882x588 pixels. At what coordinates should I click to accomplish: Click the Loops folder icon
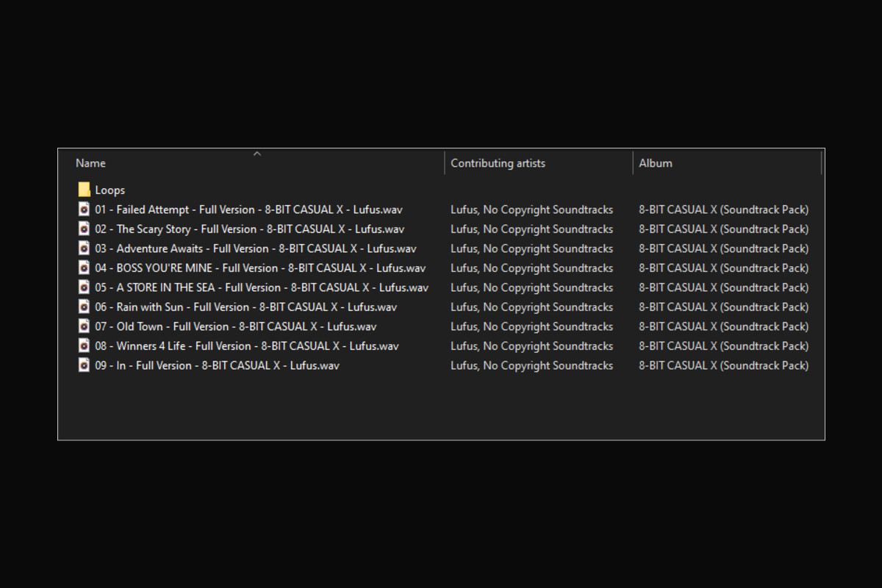(x=84, y=190)
